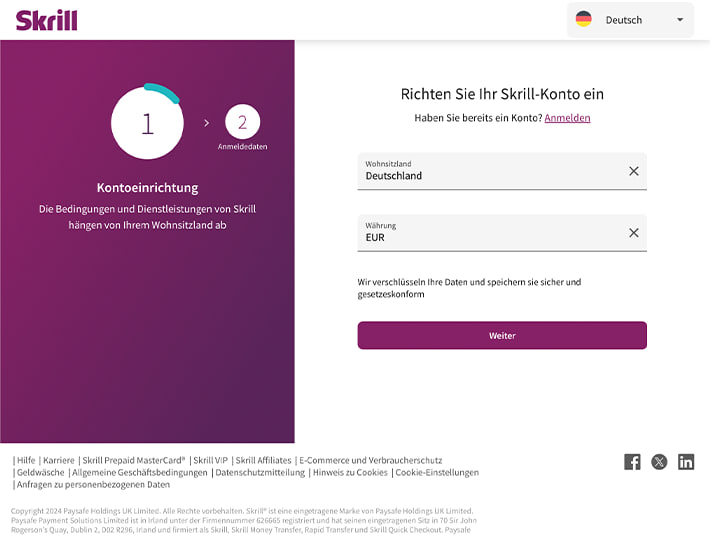The width and height of the screenshot is (710, 535).
Task: Open the Wohnsitzland Deutschland selector
Action: (502, 171)
